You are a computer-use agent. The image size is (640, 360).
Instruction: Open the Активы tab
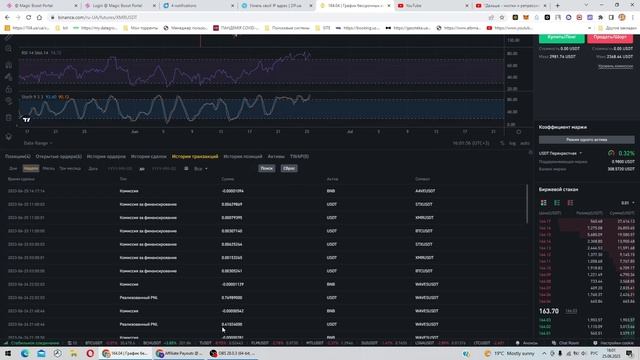coord(276,157)
